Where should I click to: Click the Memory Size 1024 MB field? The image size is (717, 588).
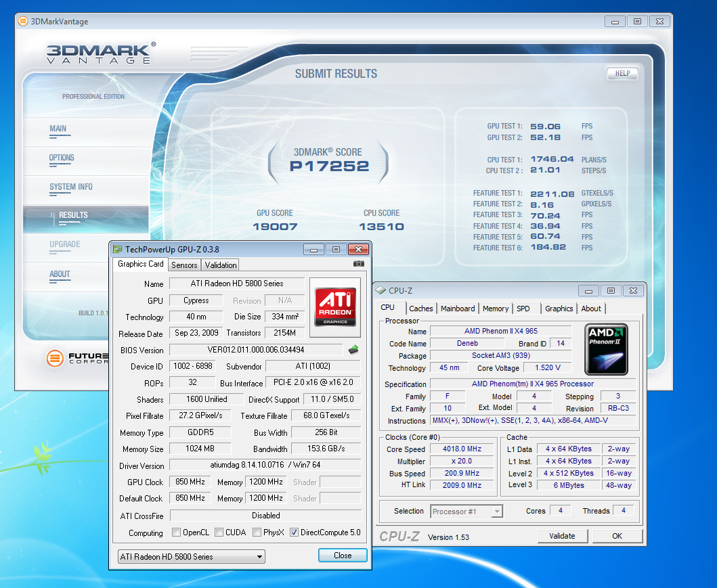pyautogui.click(x=200, y=449)
